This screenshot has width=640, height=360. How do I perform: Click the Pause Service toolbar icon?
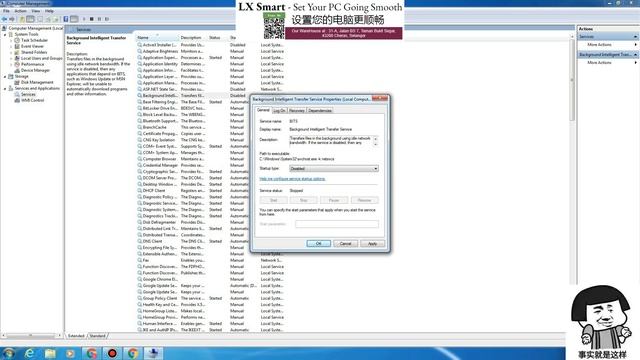(99, 19)
